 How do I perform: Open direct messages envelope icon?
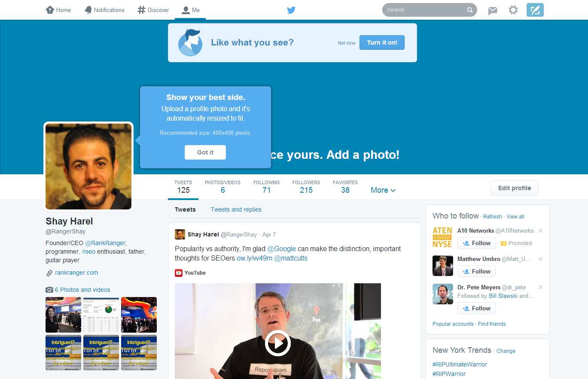(493, 10)
